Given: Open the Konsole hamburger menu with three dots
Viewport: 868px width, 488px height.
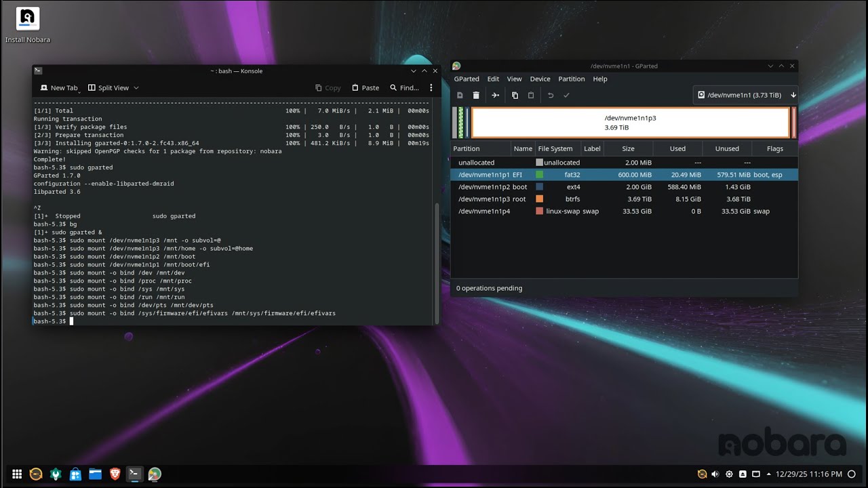Looking at the screenshot, I should pos(431,88).
